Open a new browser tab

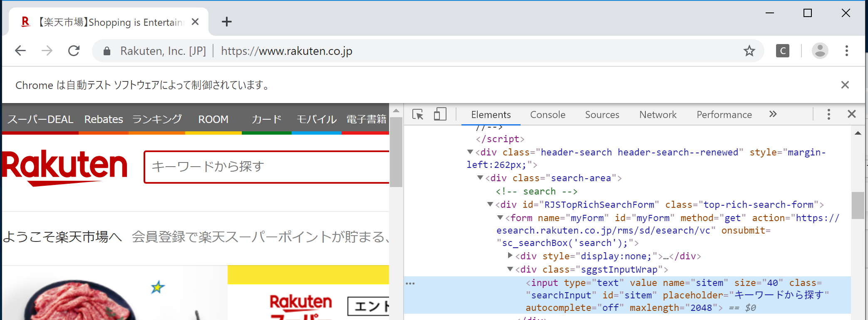tap(227, 22)
